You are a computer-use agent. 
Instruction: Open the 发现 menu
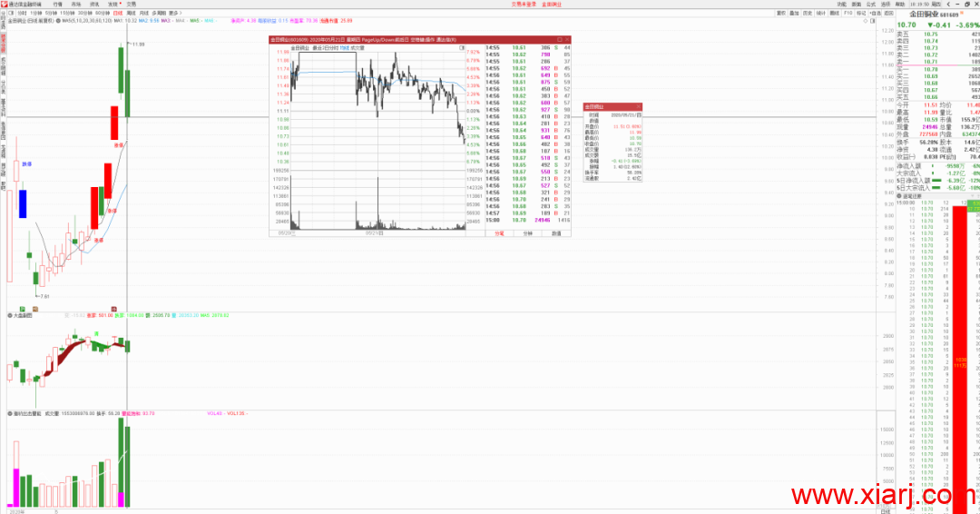pos(113,5)
